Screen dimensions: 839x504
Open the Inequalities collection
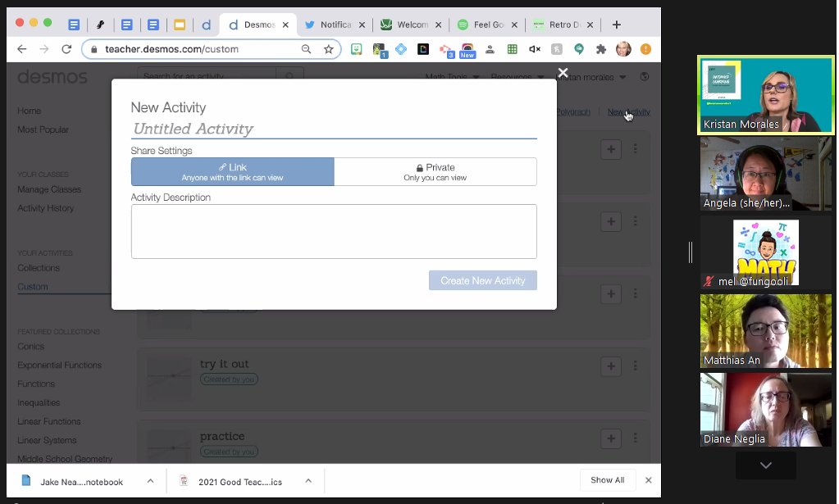(x=39, y=402)
